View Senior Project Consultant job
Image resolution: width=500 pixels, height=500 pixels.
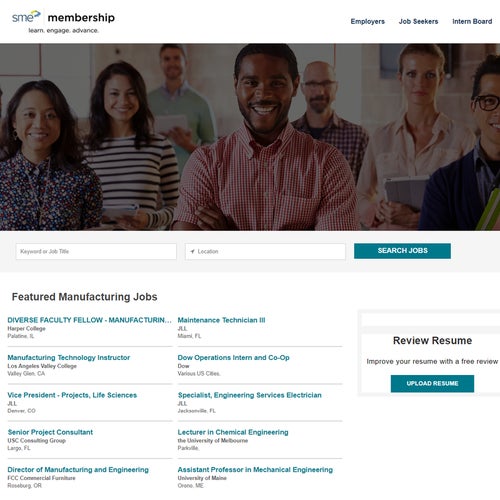[x=50, y=432]
